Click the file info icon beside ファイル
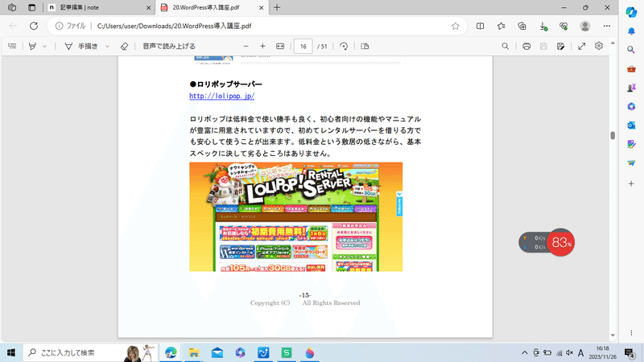 [59, 26]
